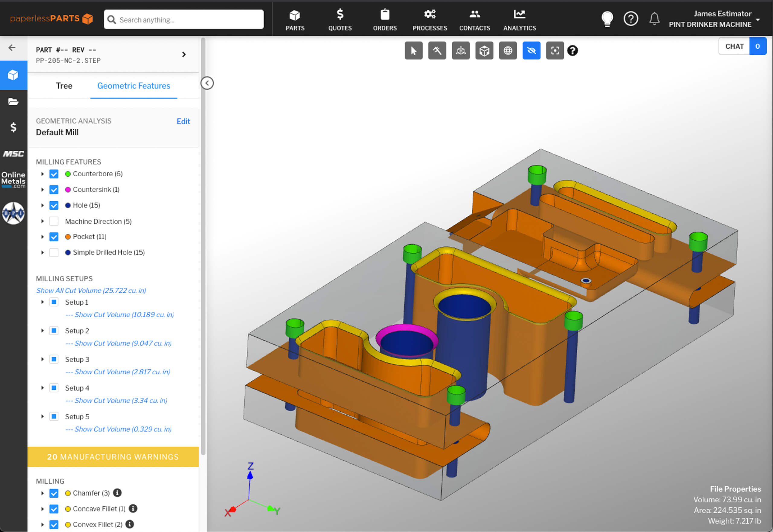Select the Geometric Features tab
This screenshot has width=773, height=532.
tap(134, 86)
